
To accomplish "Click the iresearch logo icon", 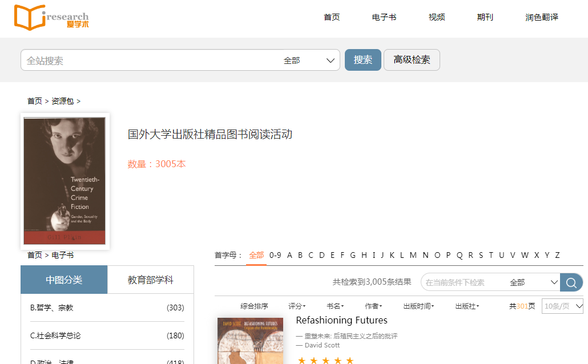I will click(x=30, y=17).
